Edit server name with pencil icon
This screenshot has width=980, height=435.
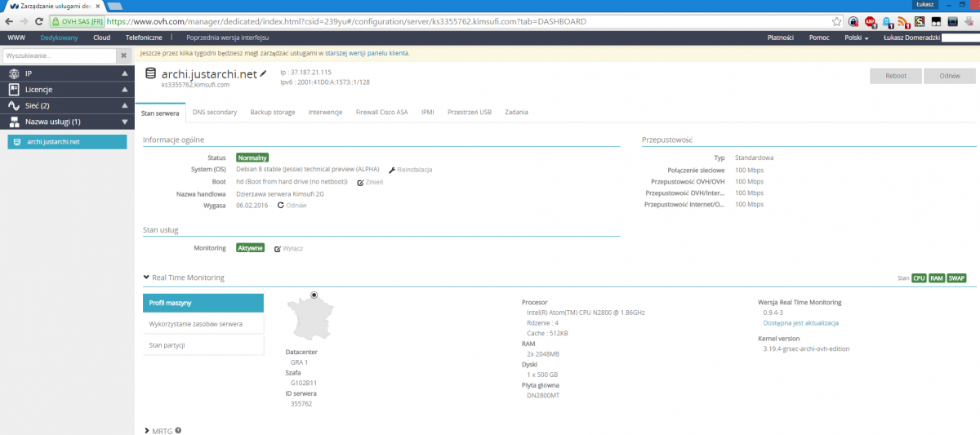[263, 74]
